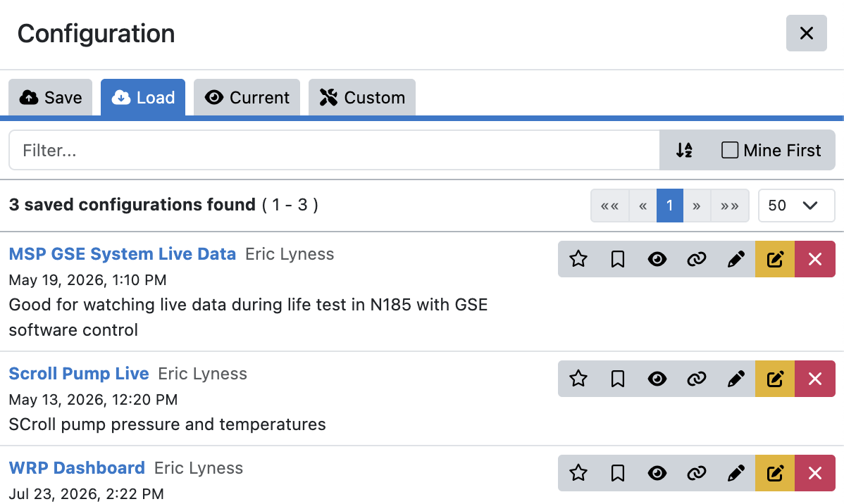Delete the Scroll Pump Live configuration
The image size is (844, 504).
[x=815, y=379]
